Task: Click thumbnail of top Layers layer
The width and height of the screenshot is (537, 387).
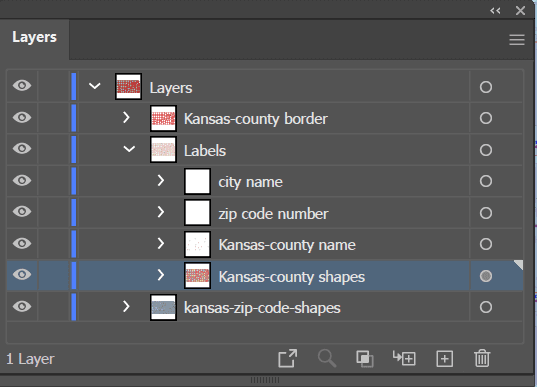Action: (x=128, y=86)
